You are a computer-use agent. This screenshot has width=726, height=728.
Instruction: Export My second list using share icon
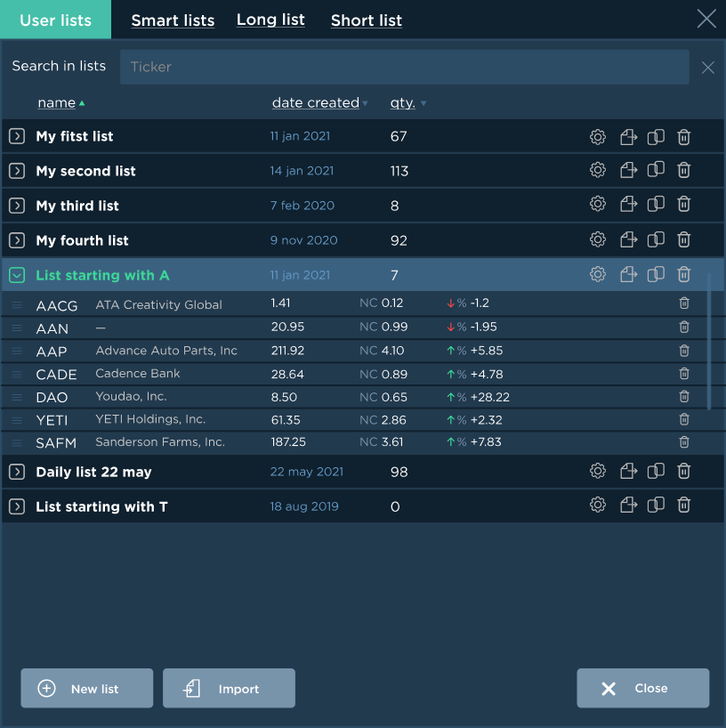click(x=629, y=170)
